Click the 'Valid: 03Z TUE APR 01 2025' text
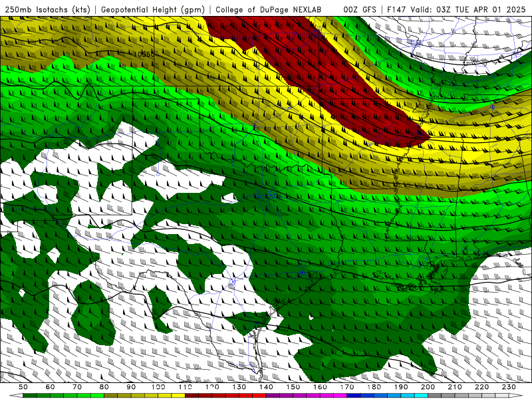532x399 pixels. coord(468,9)
